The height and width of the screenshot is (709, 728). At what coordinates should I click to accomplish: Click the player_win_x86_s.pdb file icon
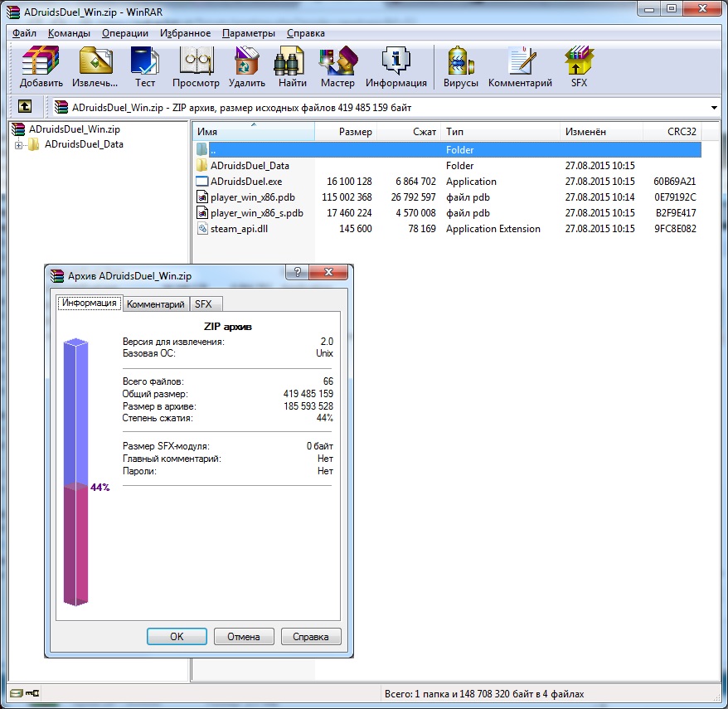202,212
